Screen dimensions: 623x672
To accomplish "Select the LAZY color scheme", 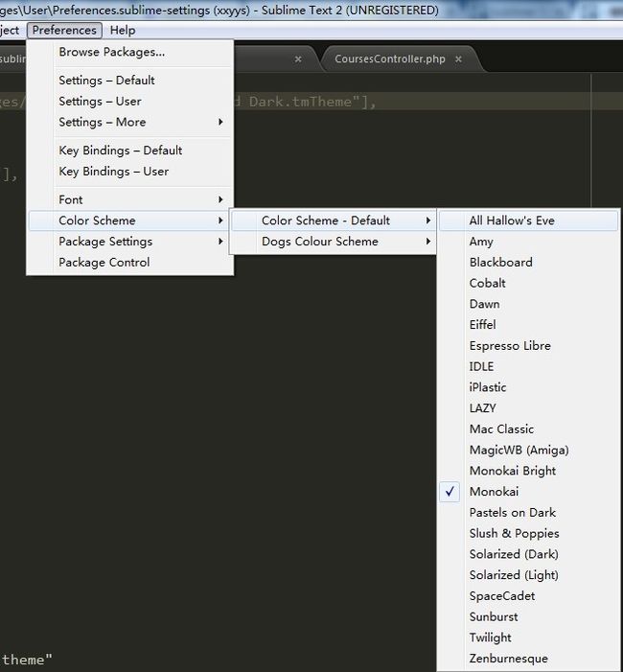I will 529,408.
